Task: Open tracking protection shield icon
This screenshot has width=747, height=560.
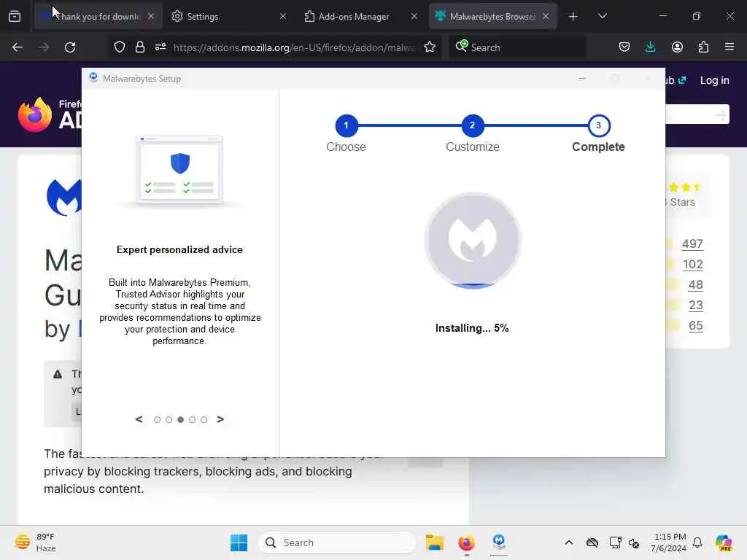Action: point(120,47)
